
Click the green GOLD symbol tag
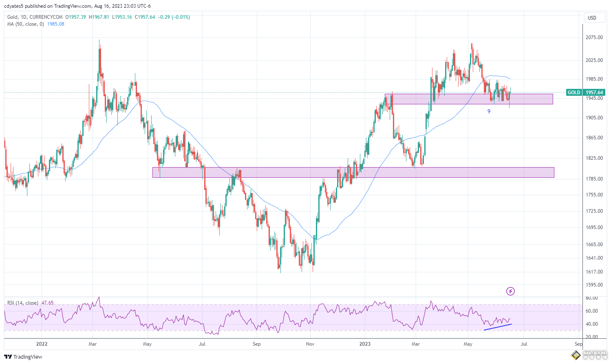point(574,93)
